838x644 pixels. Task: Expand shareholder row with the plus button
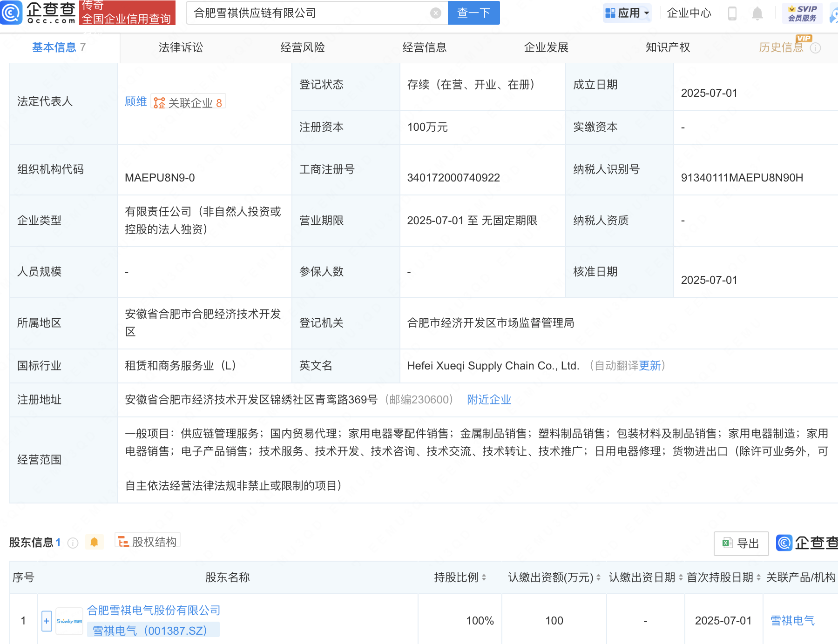[47, 620]
